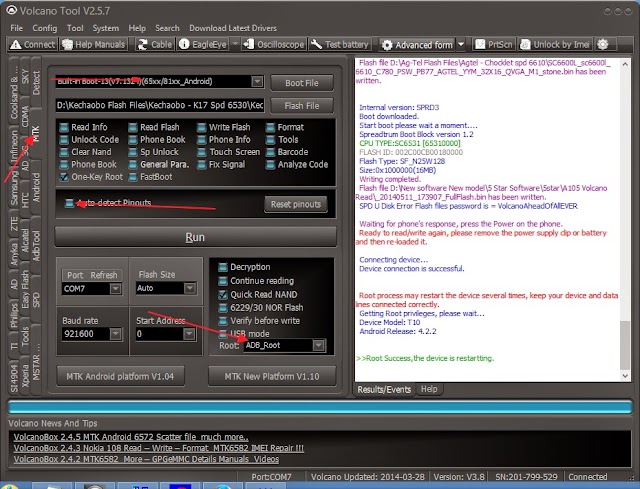Open the Tool menu

(75, 28)
